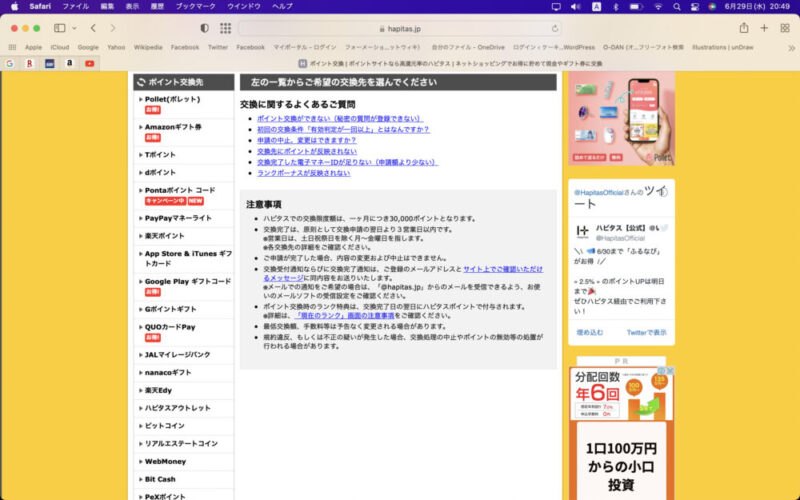
Task: Click input source A icon in menu bar
Action: (x=596, y=7)
